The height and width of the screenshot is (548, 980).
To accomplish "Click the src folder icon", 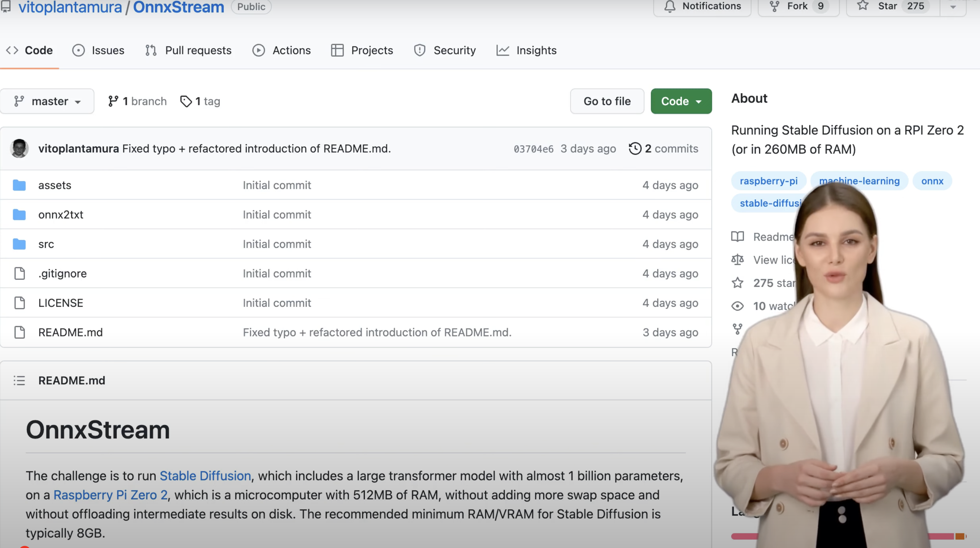I will pos(19,244).
